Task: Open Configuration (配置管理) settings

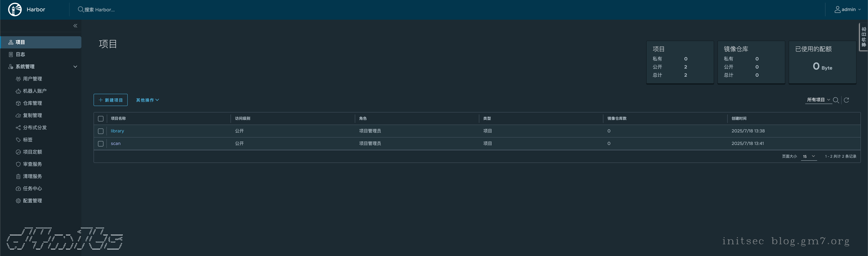Action: click(x=32, y=201)
